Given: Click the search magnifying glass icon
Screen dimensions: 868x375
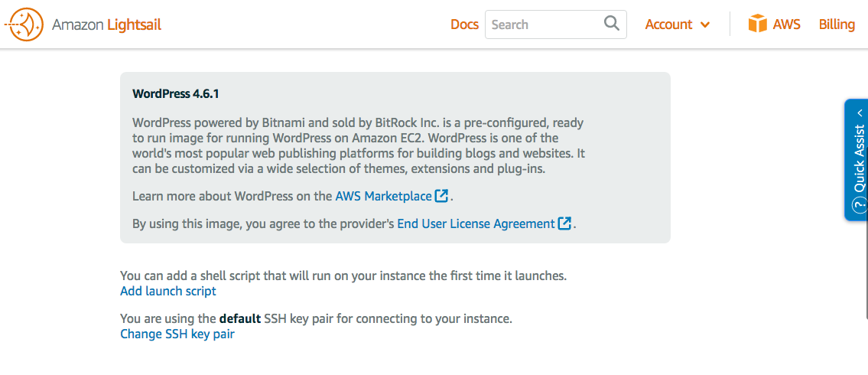Looking at the screenshot, I should click(612, 24).
